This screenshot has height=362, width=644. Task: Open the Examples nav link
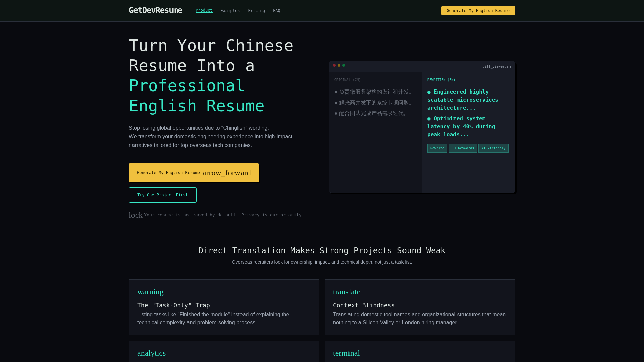click(x=230, y=11)
